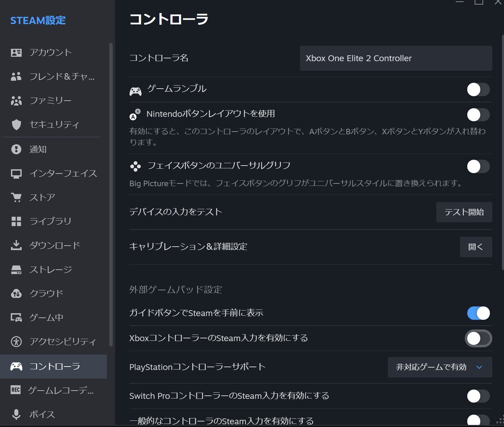Click the accessibility person icon in sidebar

coord(16,342)
